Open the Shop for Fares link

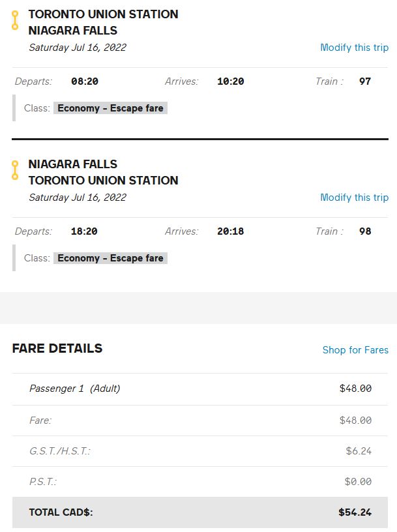point(355,350)
